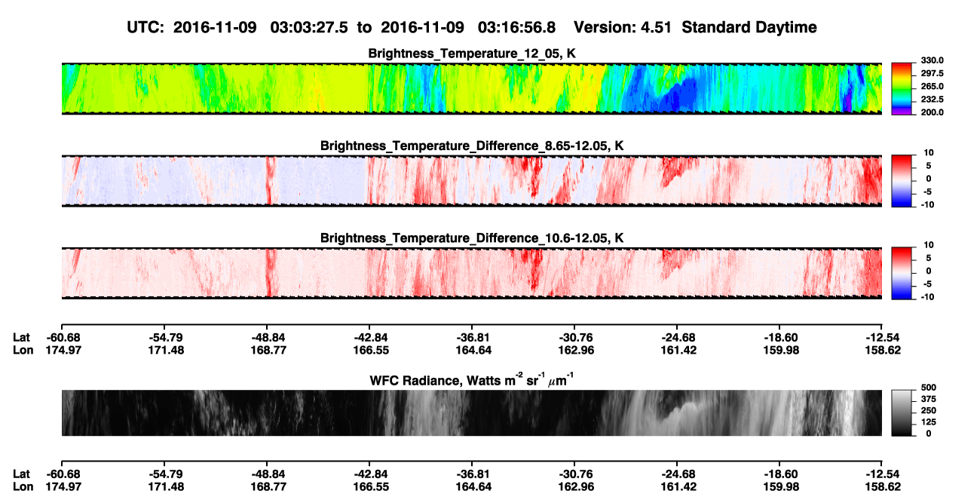Click the WFC Radiance grayscale color bar
The height and width of the screenshot is (503, 980).
902,413
